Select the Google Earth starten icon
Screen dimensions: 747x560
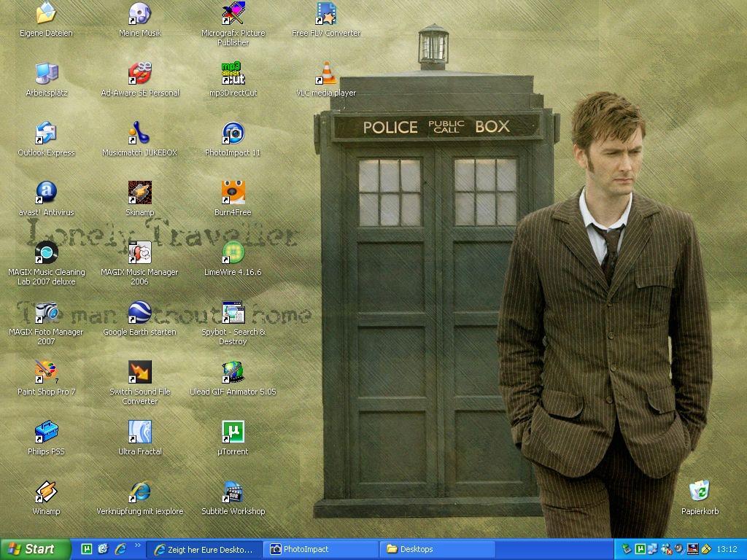coord(139,312)
